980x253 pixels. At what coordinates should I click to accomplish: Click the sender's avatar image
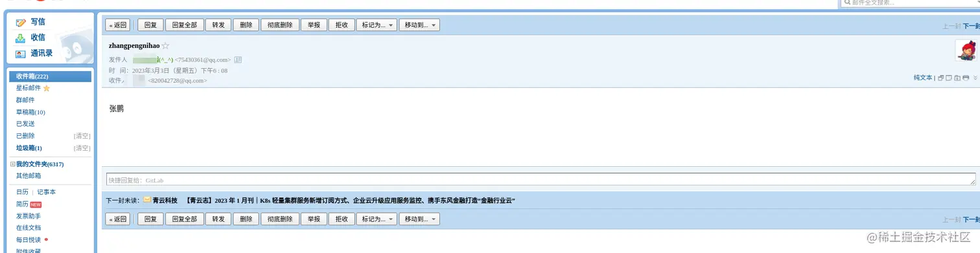pos(966,50)
